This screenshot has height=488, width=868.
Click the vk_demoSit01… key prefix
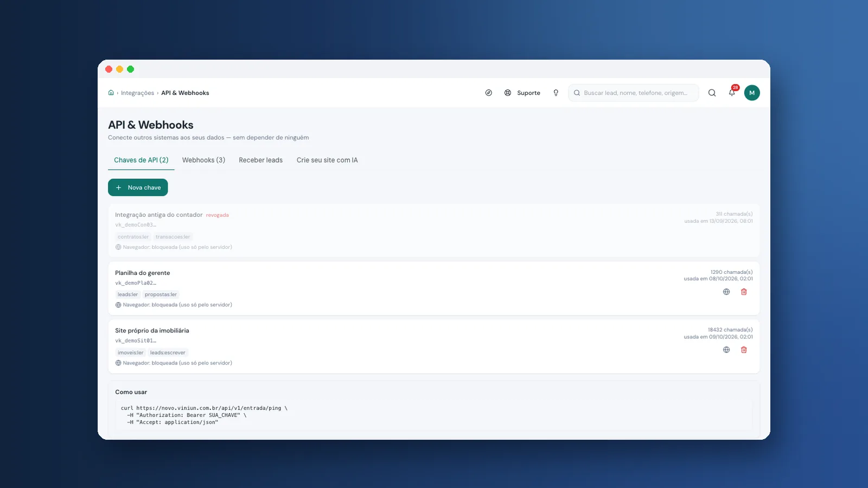pyautogui.click(x=136, y=341)
